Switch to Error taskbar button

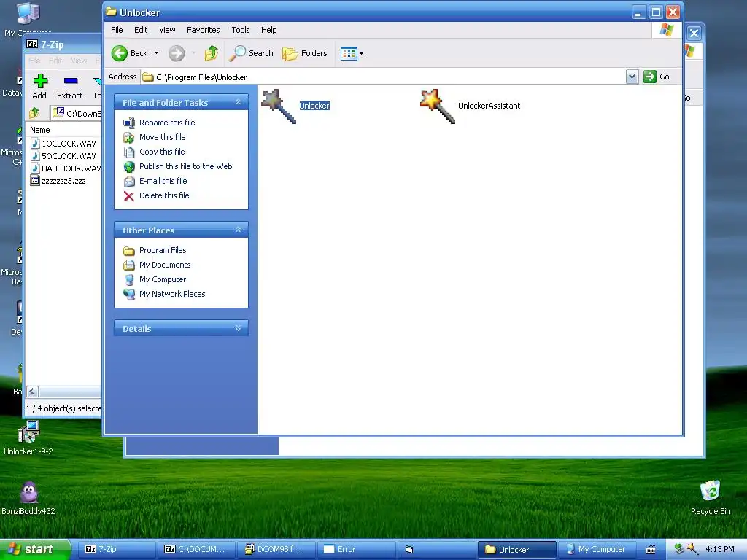pos(356,550)
